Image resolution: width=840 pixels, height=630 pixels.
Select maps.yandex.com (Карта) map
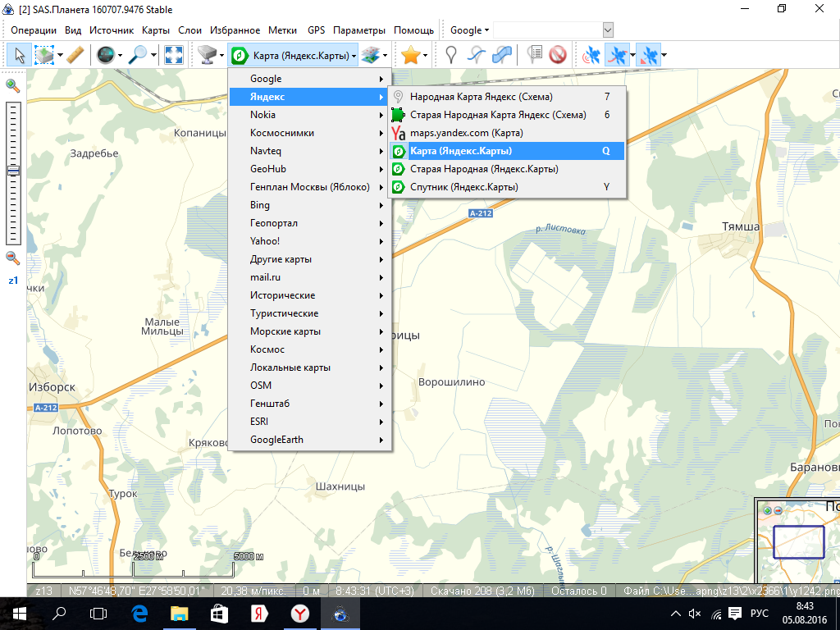[507, 133]
